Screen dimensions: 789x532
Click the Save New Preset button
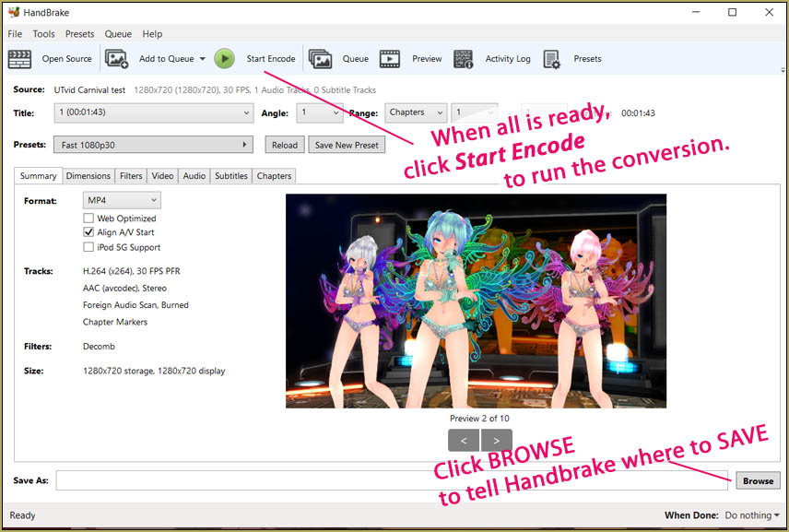click(x=347, y=145)
